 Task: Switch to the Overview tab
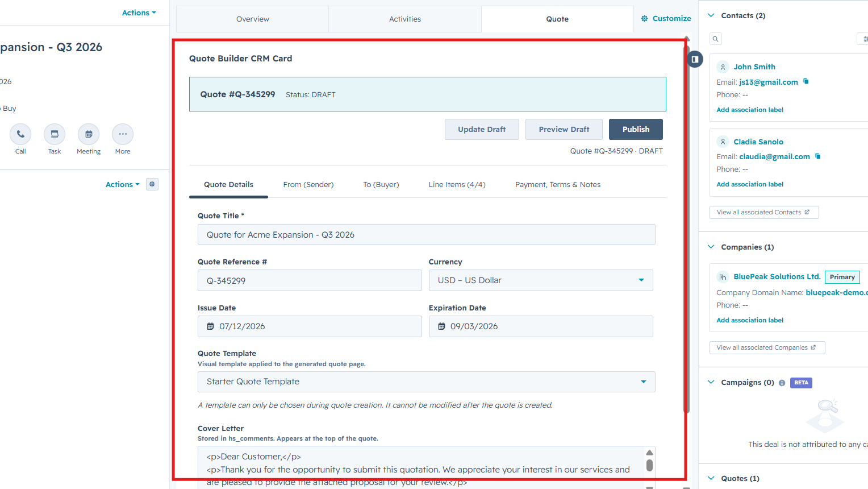coord(253,19)
